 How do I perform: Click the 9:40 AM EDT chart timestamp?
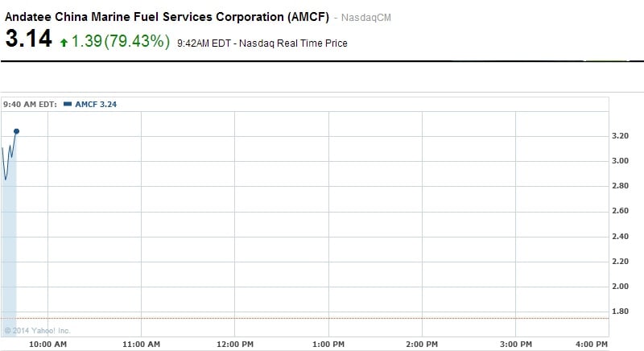click(x=31, y=104)
